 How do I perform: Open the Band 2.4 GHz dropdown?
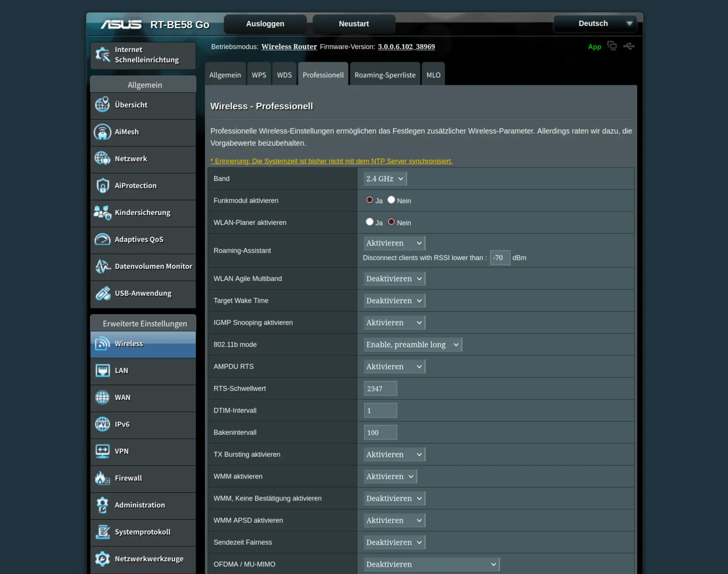click(x=384, y=178)
